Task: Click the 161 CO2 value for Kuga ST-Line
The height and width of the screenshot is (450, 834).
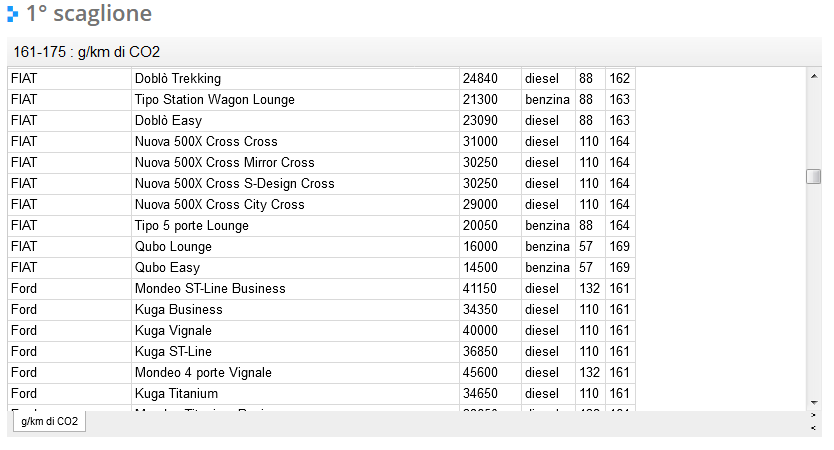Action: 620,352
